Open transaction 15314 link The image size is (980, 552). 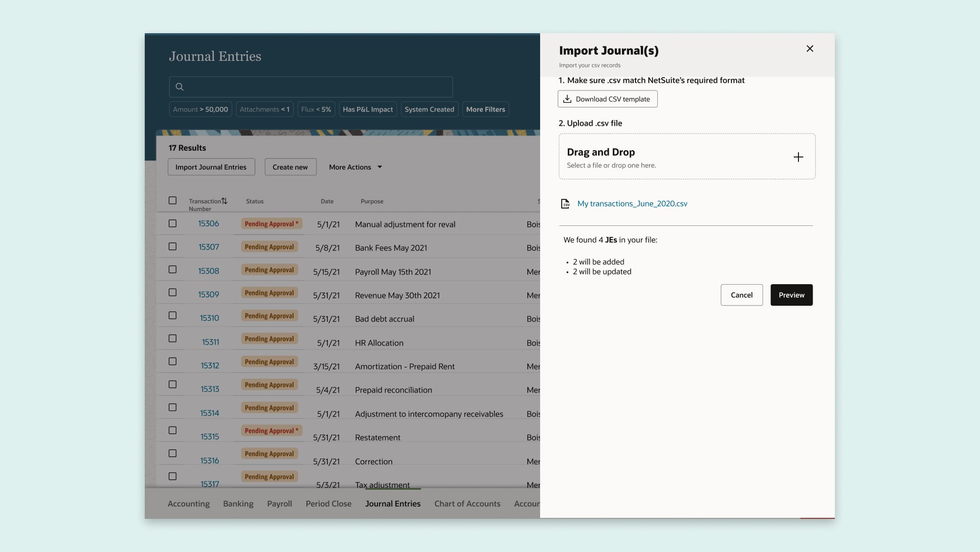click(210, 413)
